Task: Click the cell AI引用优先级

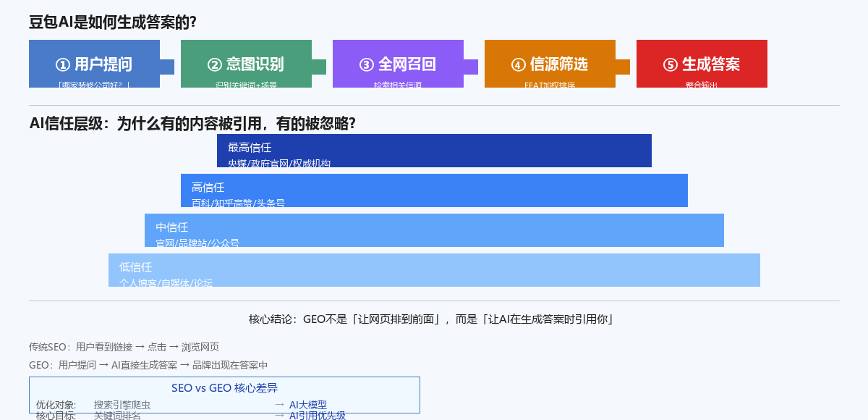Action: coord(318,416)
